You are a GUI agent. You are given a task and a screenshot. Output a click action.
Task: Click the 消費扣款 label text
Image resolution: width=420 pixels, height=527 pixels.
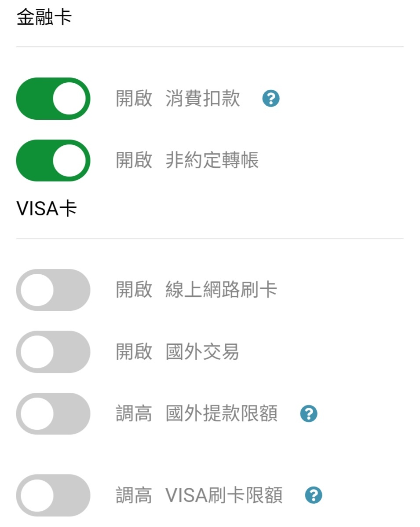point(203,99)
